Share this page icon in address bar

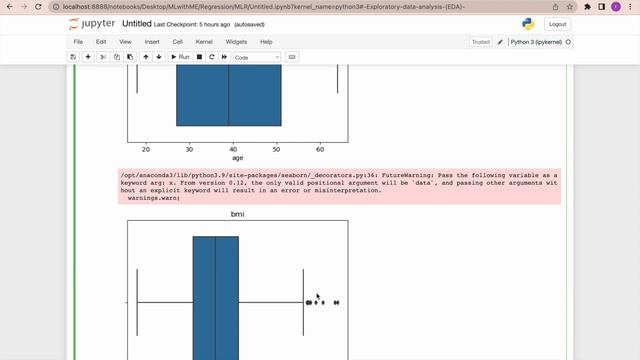[x=556, y=7]
